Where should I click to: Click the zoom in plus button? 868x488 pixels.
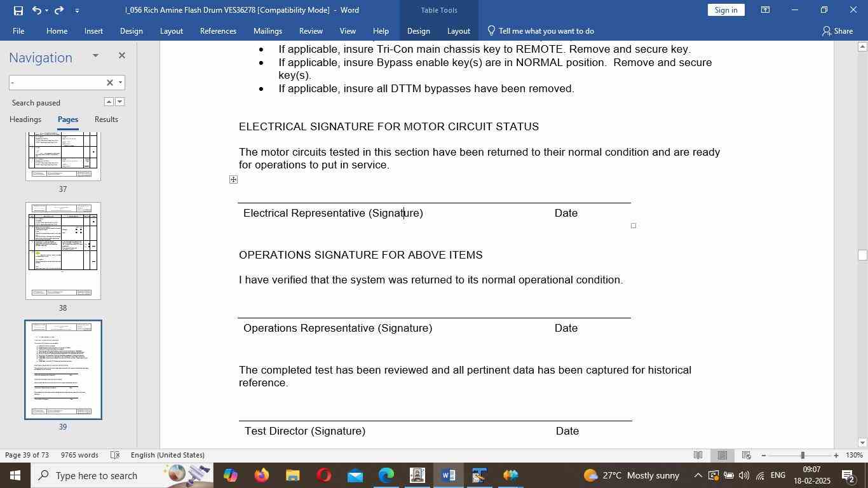(836, 455)
